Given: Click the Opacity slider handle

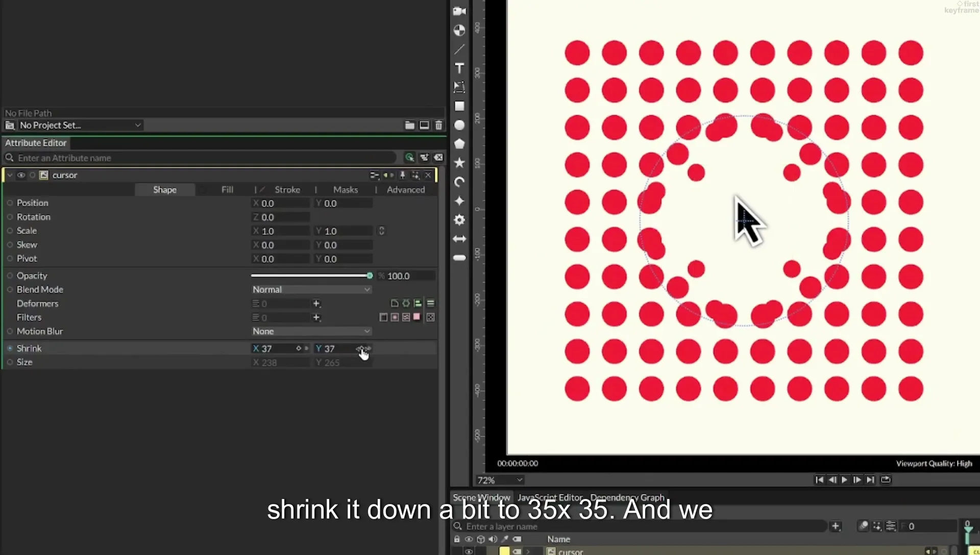Looking at the screenshot, I should [370, 275].
